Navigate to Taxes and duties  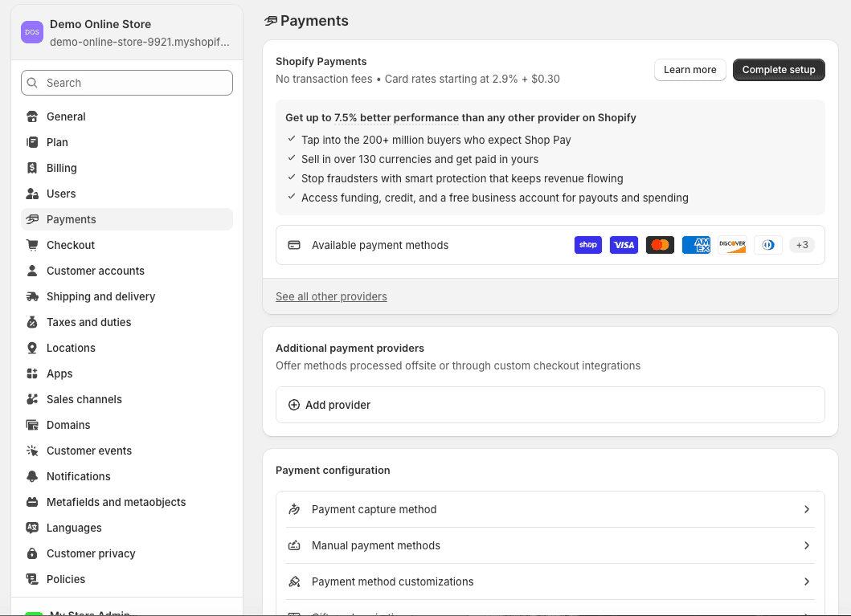click(x=127, y=322)
